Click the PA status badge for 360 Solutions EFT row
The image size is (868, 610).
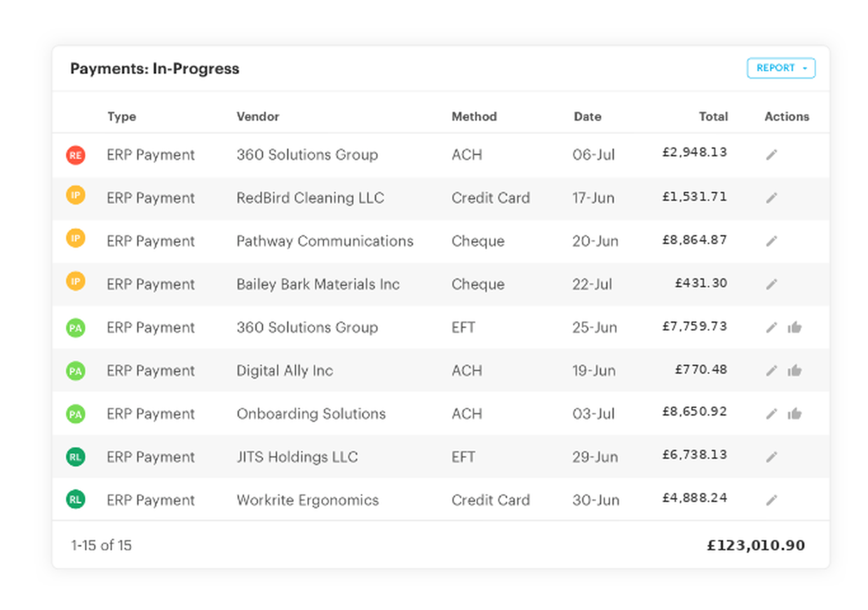76,328
